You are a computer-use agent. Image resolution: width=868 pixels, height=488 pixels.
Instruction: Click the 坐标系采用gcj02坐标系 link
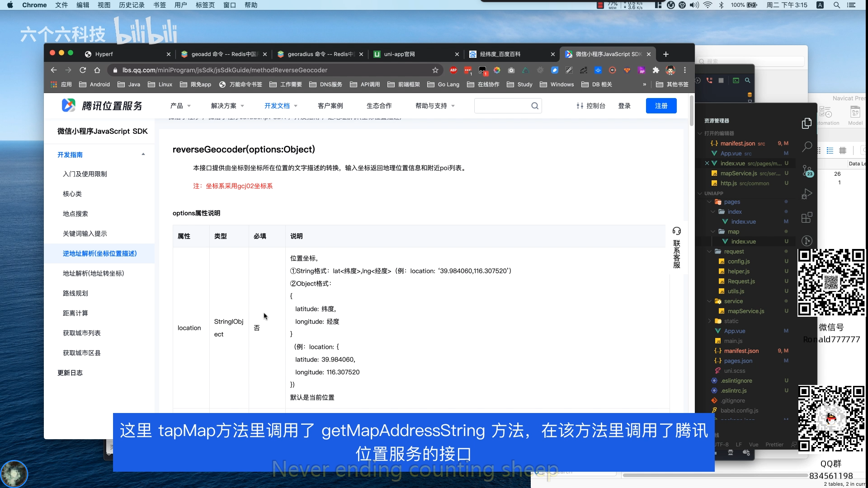pos(238,186)
